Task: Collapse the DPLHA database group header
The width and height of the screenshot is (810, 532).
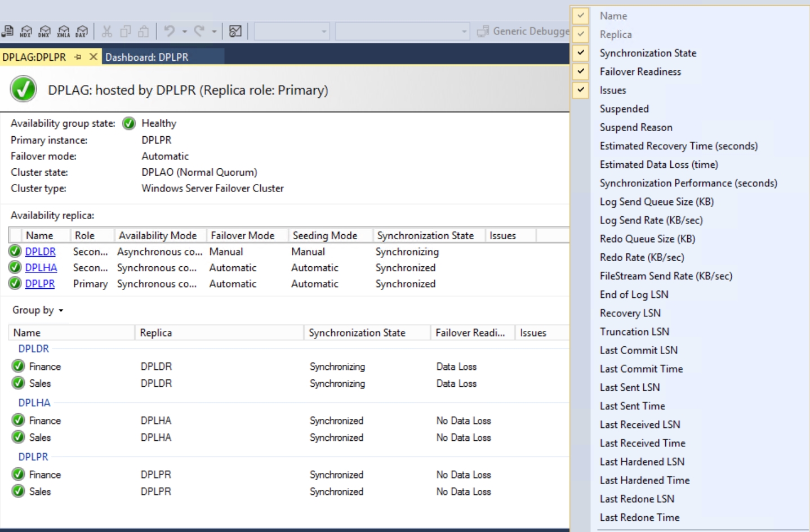Action: [34, 403]
